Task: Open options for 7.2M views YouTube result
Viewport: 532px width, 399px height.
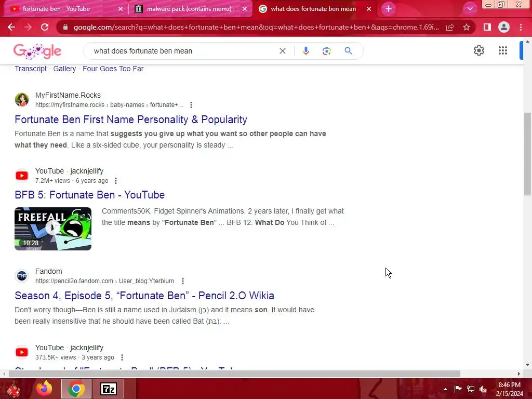Action: pyautogui.click(x=116, y=181)
